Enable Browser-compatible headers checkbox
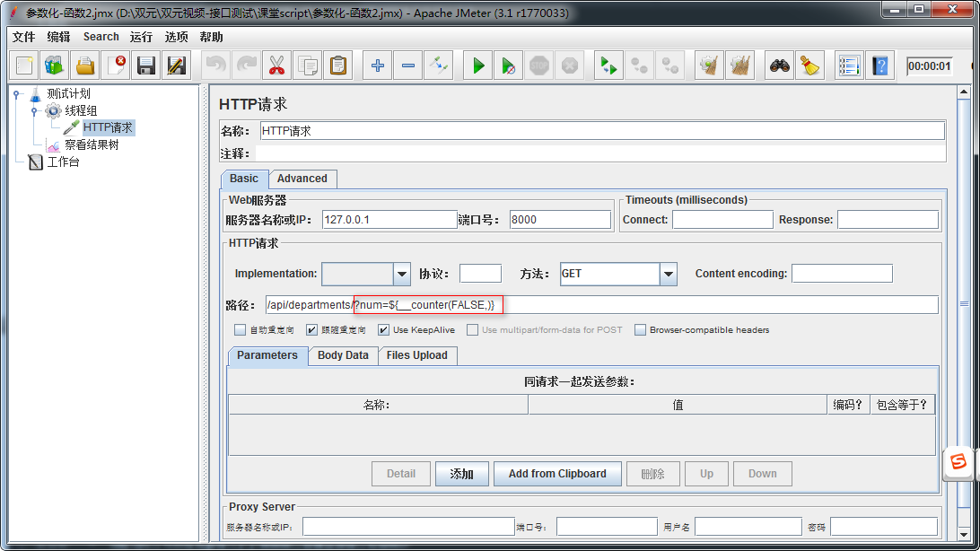 click(640, 330)
